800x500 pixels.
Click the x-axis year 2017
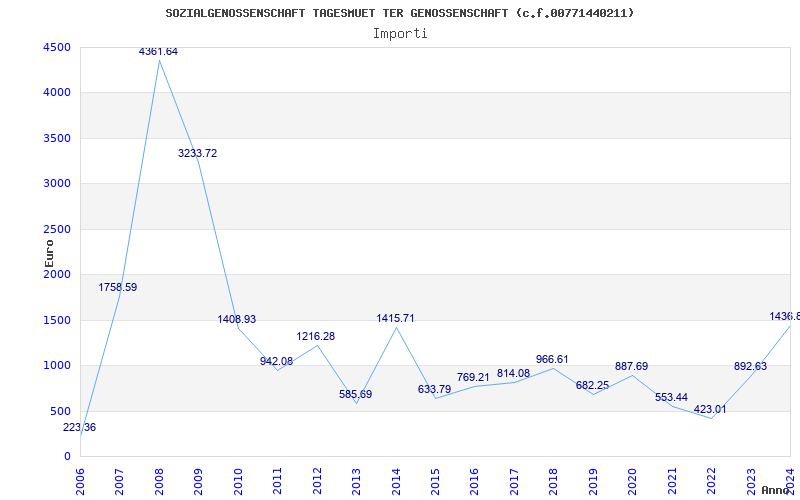point(514,481)
